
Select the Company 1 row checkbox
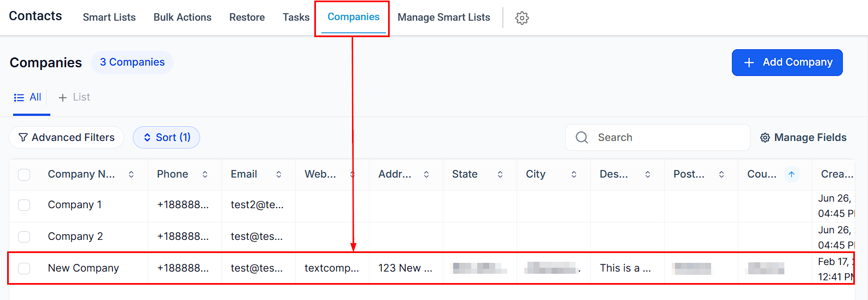(24, 205)
